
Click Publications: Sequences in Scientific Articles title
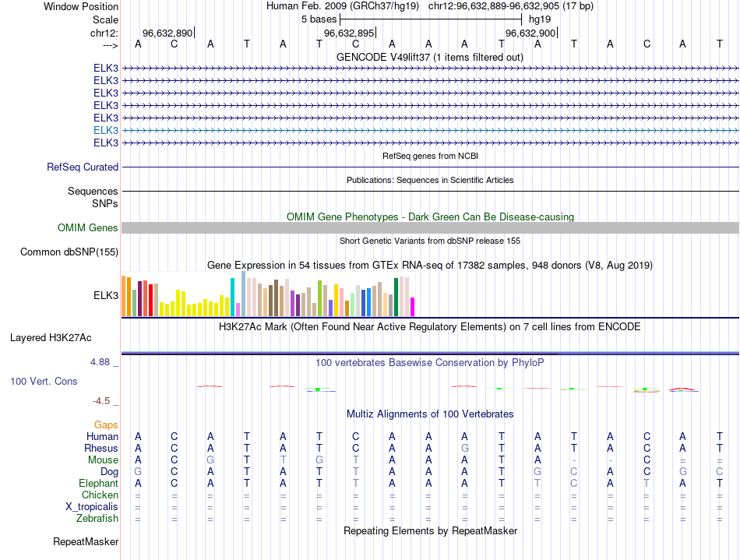coord(430,180)
